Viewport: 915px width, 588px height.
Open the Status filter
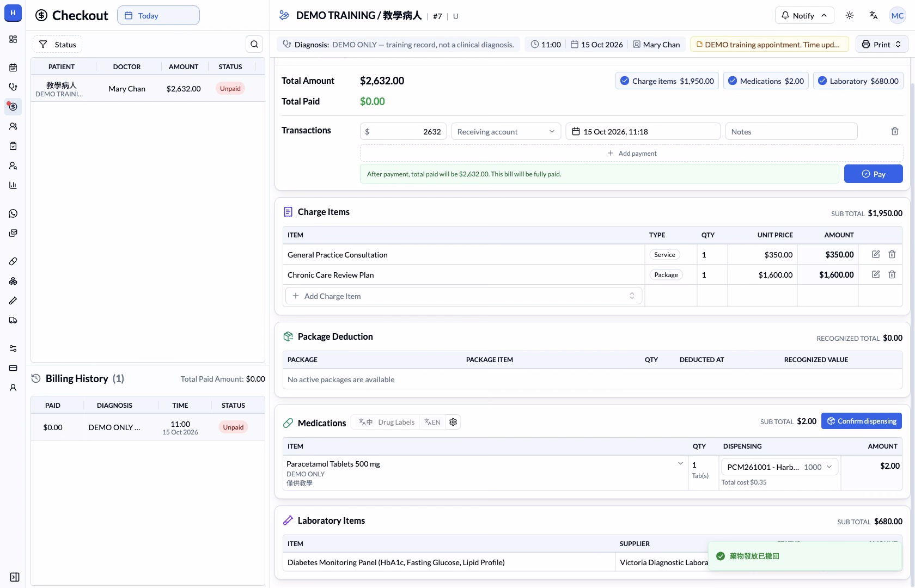coord(57,44)
